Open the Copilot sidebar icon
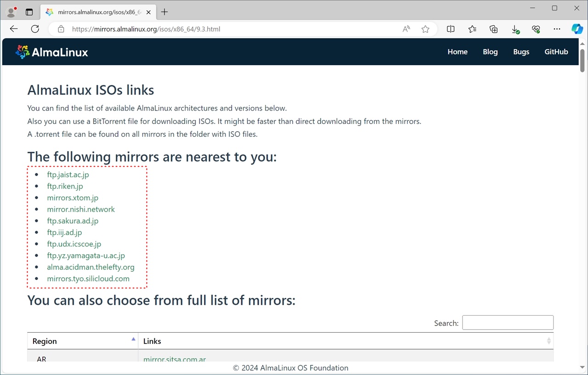This screenshot has width=588, height=375. pyautogui.click(x=577, y=29)
